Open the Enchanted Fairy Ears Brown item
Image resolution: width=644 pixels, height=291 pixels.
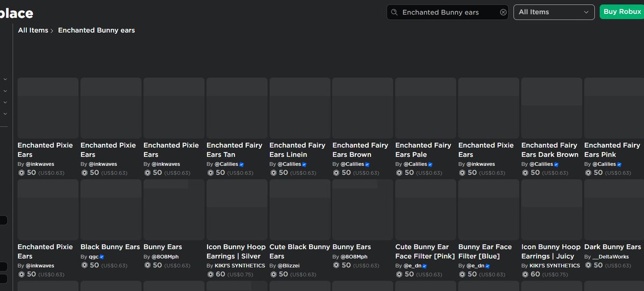click(360, 150)
